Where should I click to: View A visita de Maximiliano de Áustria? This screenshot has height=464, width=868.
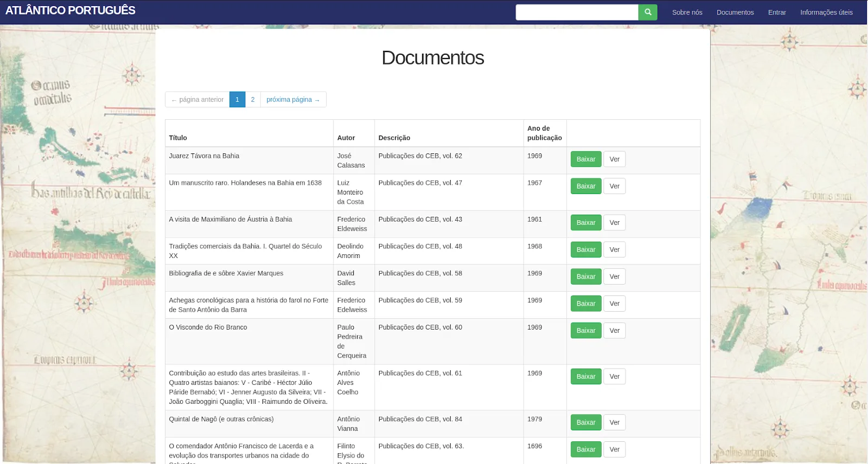pos(614,223)
